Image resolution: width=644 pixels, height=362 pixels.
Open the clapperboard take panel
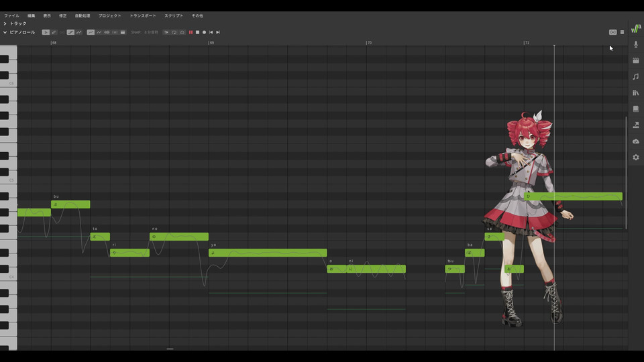pos(636,60)
